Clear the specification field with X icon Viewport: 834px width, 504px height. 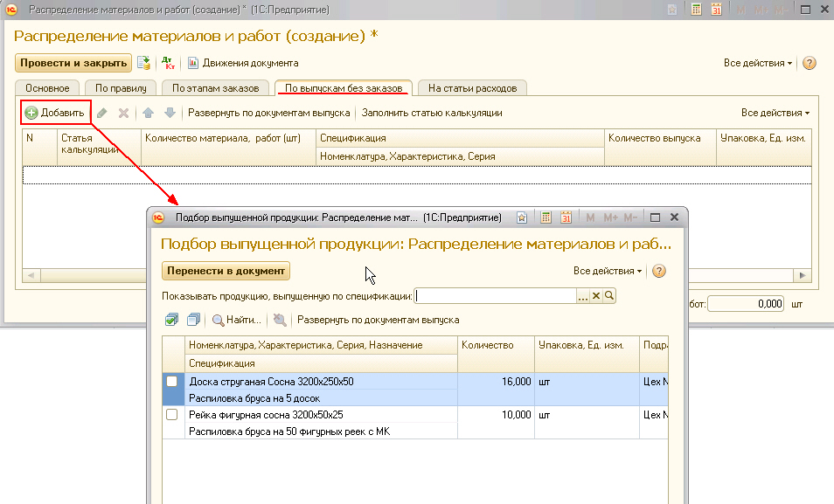click(596, 296)
